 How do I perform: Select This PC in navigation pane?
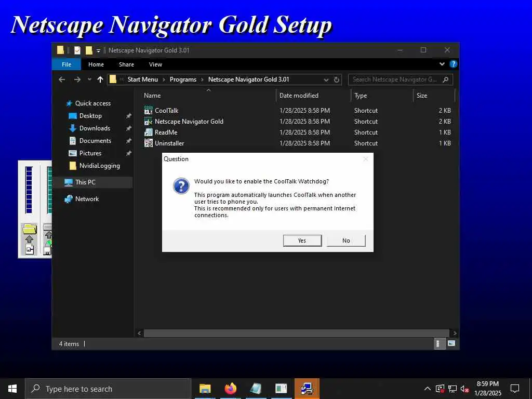click(x=85, y=182)
